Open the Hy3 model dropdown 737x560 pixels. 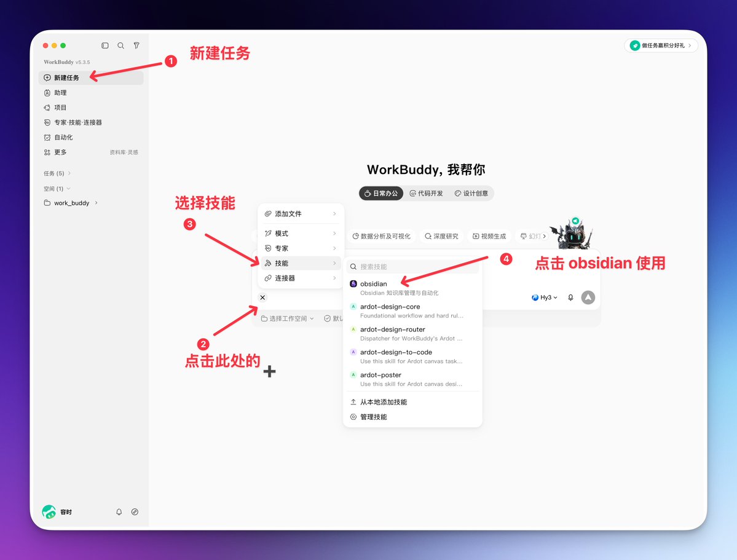544,297
